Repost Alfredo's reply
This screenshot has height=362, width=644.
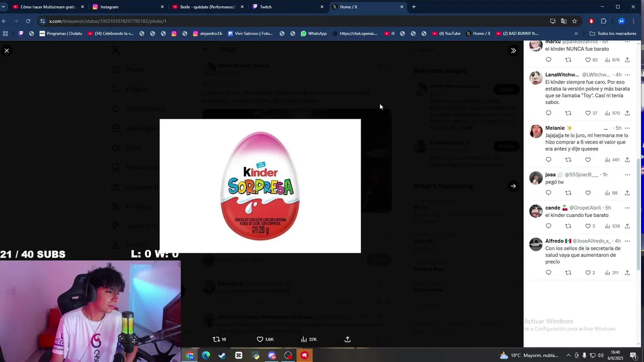point(568,273)
